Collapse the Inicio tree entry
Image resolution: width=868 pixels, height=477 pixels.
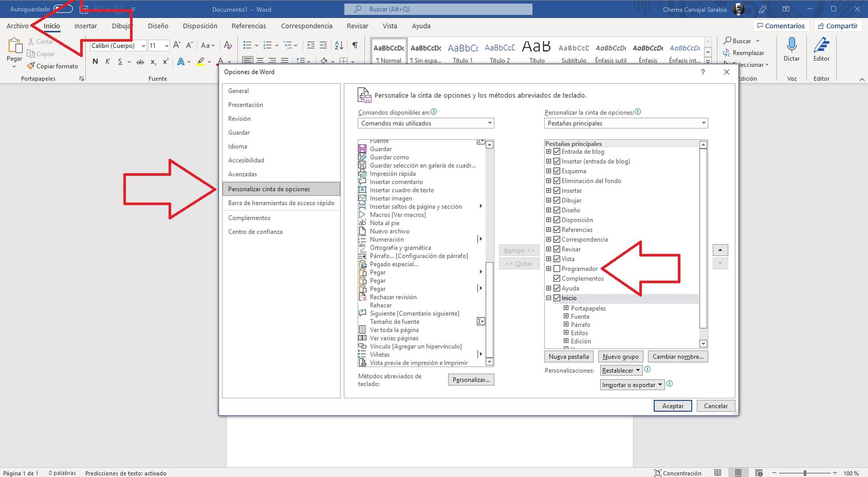(x=548, y=298)
